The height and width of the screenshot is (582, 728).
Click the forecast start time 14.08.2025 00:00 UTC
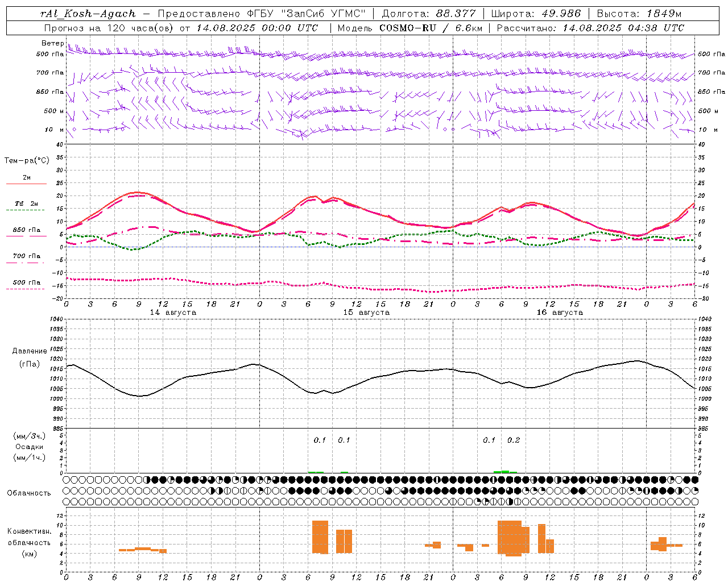257,28
